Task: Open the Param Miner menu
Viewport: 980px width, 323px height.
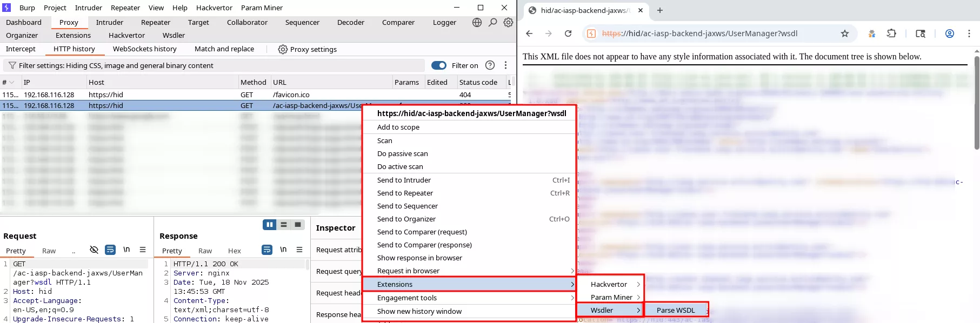Action: tap(262, 8)
